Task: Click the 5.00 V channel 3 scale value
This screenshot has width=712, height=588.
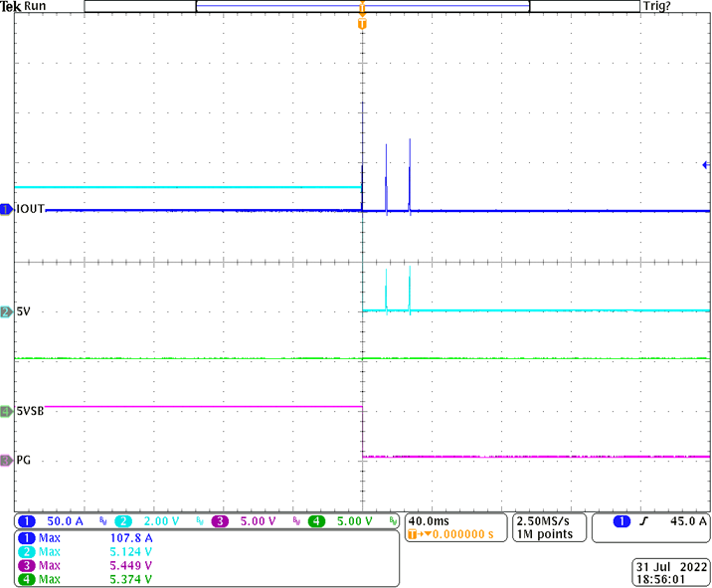Action: pyautogui.click(x=258, y=521)
